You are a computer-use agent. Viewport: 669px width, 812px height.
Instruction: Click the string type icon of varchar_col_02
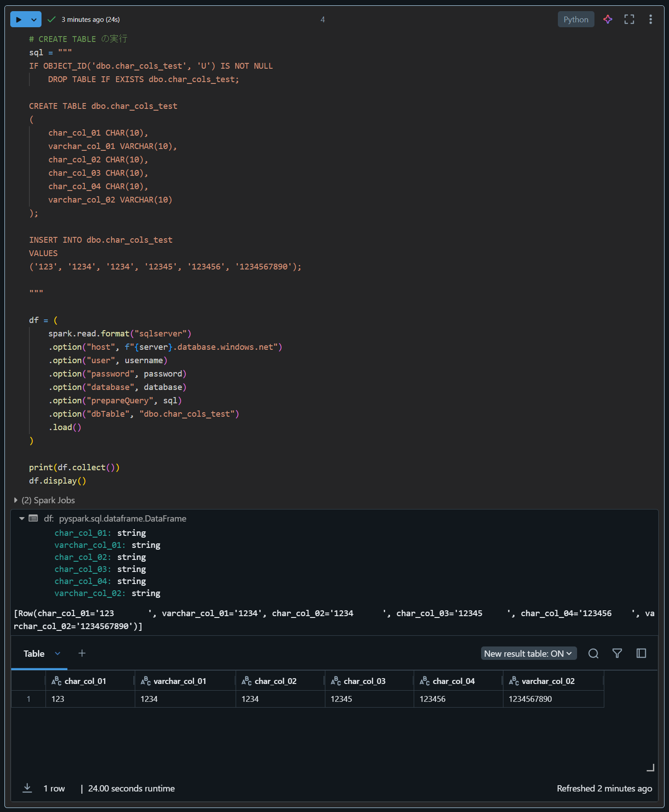pos(514,681)
